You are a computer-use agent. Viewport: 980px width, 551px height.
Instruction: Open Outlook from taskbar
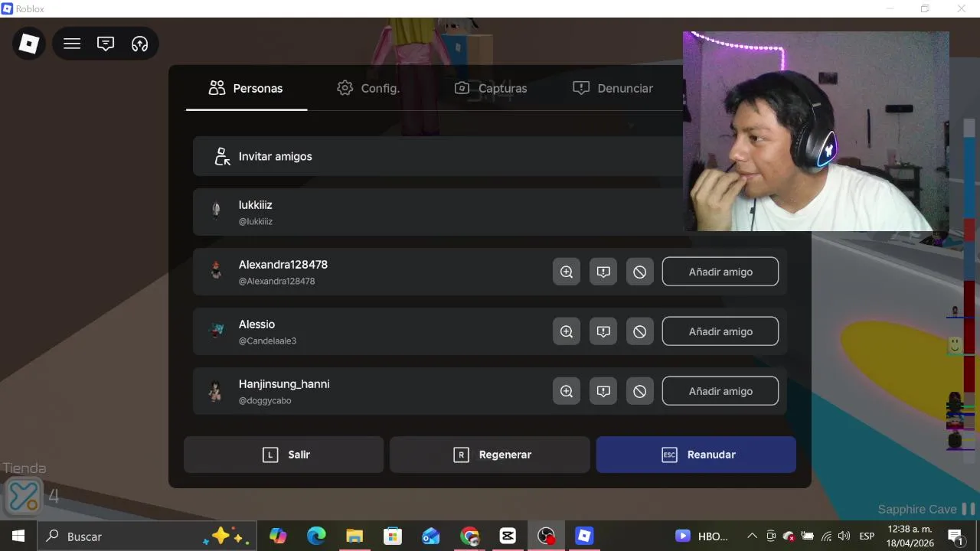click(431, 536)
